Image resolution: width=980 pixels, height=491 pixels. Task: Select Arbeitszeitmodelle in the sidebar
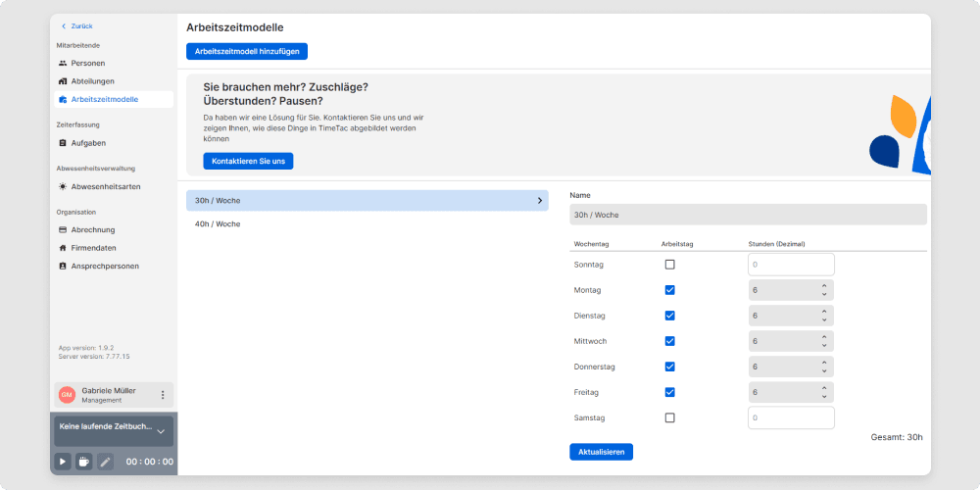click(114, 99)
